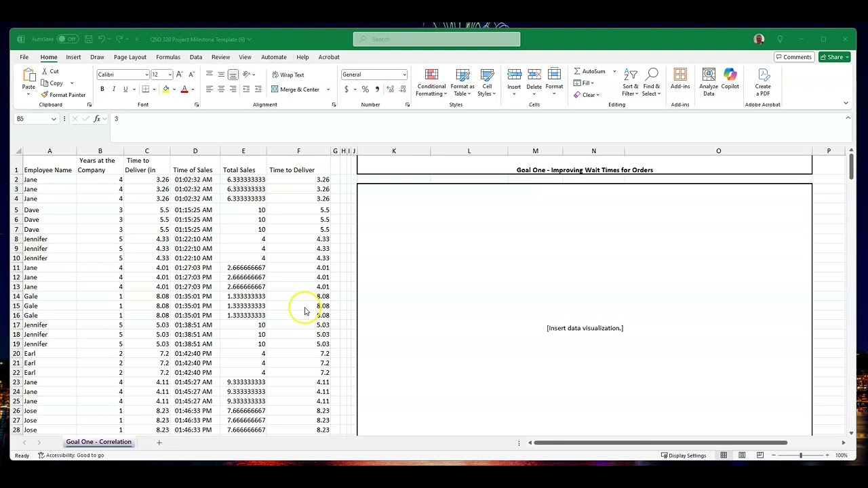Image resolution: width=868 pixels, height=488 pixels.
Task: Open the font size 12 dropdown
Action: click(170, 75)
